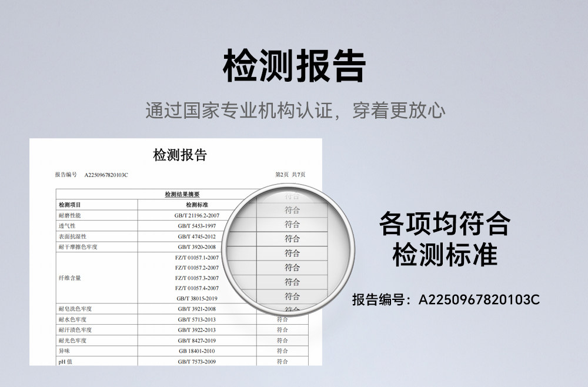Select the bold report number on the right
The image size is (588, 387).
445,299
